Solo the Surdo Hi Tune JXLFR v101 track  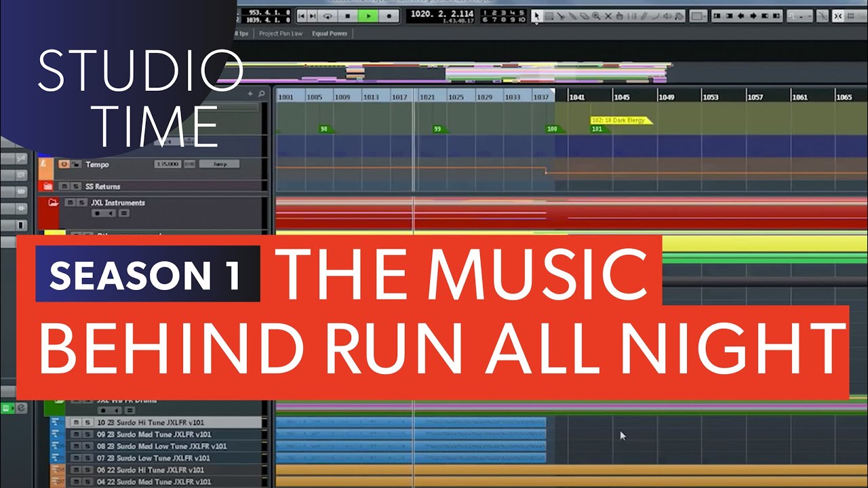point(87,422)
